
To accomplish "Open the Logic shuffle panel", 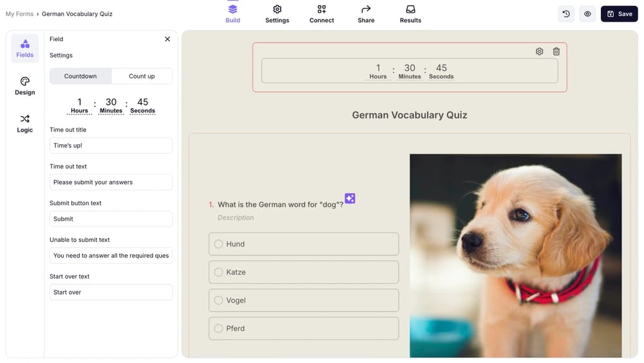I will click(24, 124).
